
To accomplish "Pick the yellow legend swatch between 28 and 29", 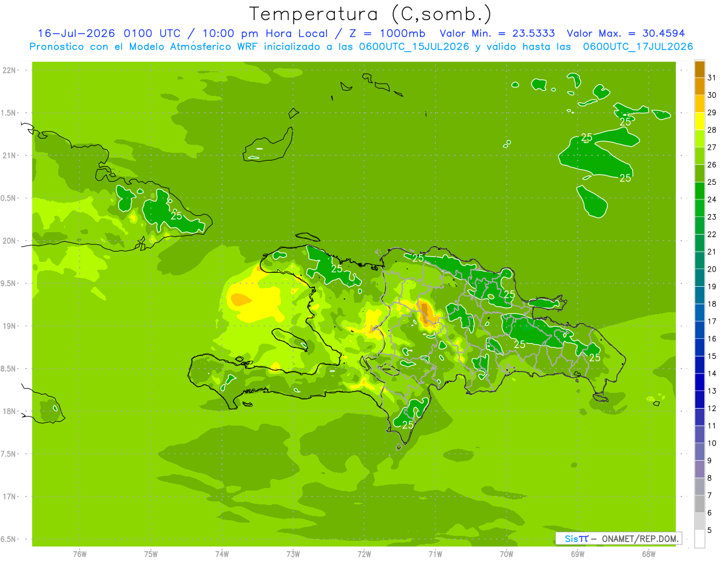I will [x=699, y=121].
